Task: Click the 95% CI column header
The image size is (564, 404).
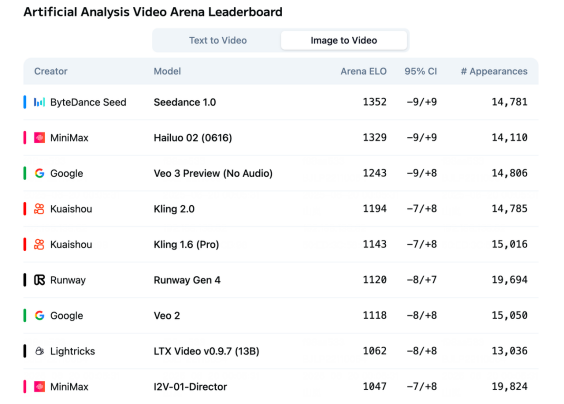Action: coord(420,71)
